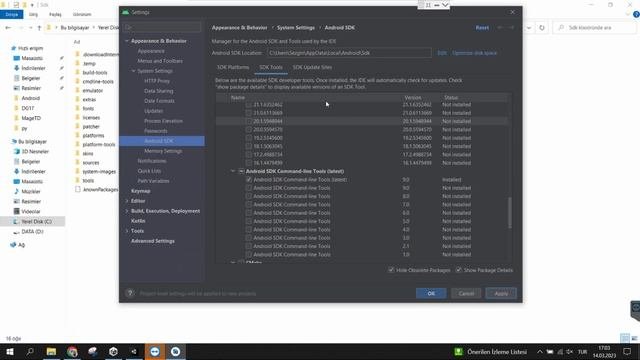Go back in Explorer window
The width and height of the screenshot is (640, 360).
9,28
